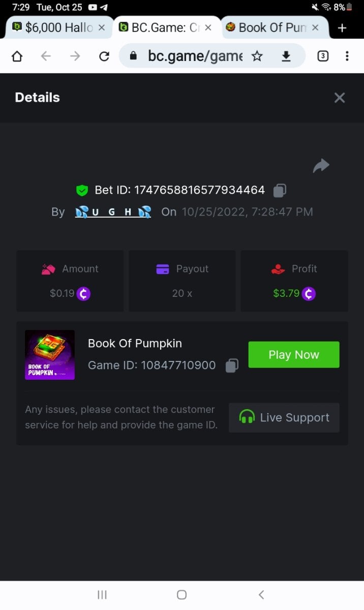Image resolution: width=364 pixels, height=610 pixels.
Task: Close the Details panel
Action: click(x=340, y=98)
